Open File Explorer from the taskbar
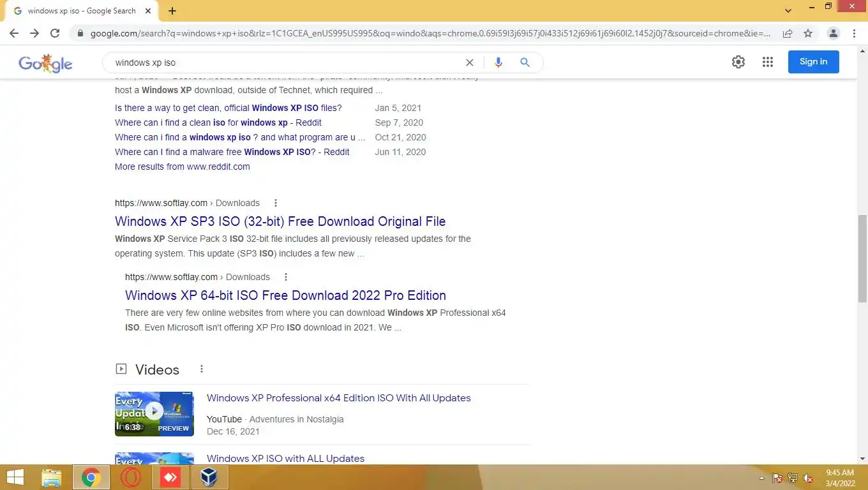Viewport: 868px width, 490px height. pyautogui.click(x=52, y=477)
